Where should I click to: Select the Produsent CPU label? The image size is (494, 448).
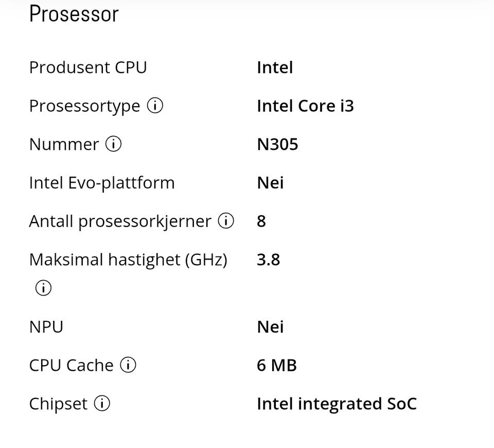[88, 67]
